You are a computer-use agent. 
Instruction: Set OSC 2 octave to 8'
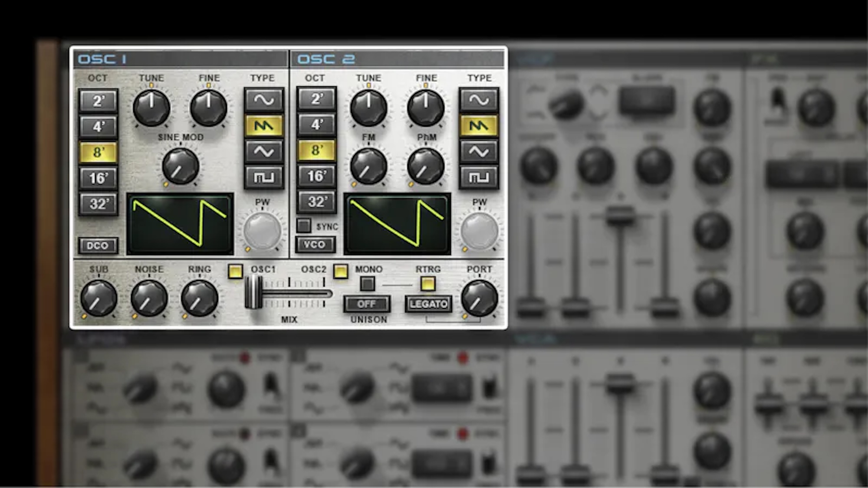tap(317, 150)
